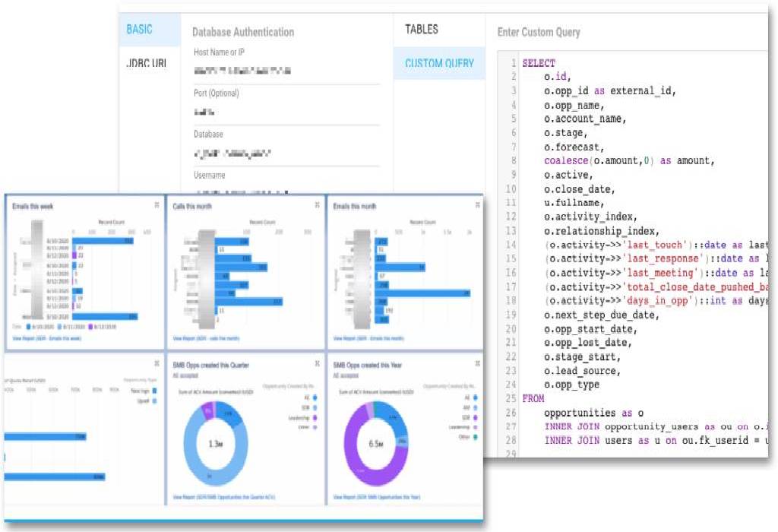This screenshot has height=532, width=778.
Task: Click the SELECT keyword on line 1
Action: 539,63
